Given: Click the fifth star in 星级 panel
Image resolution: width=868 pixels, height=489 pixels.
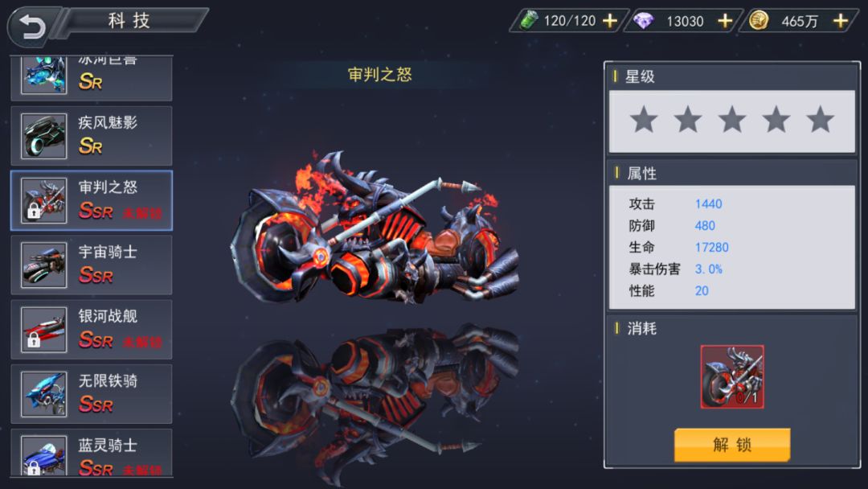Looking at the screenshot, I should pyautogui.click(x=820, y=120).
